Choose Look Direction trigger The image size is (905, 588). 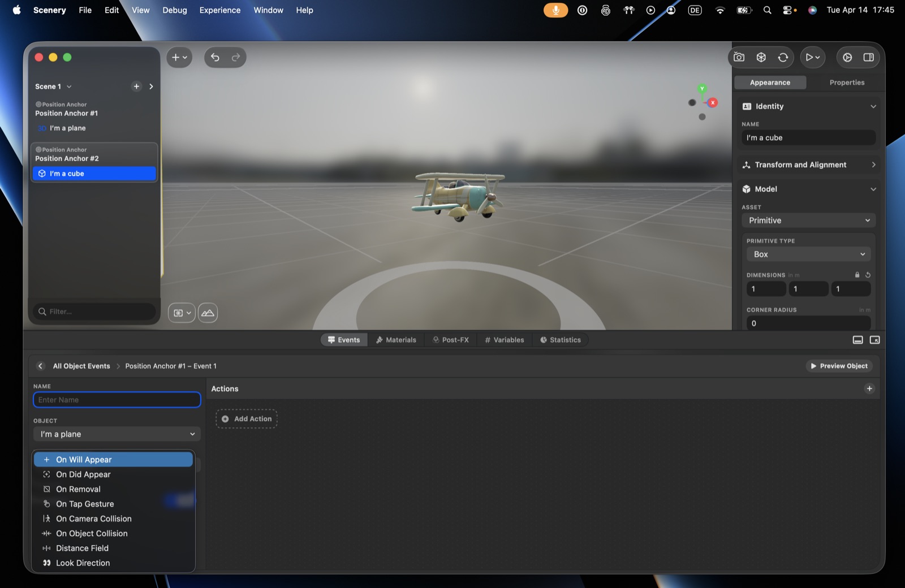pos(113,563)
